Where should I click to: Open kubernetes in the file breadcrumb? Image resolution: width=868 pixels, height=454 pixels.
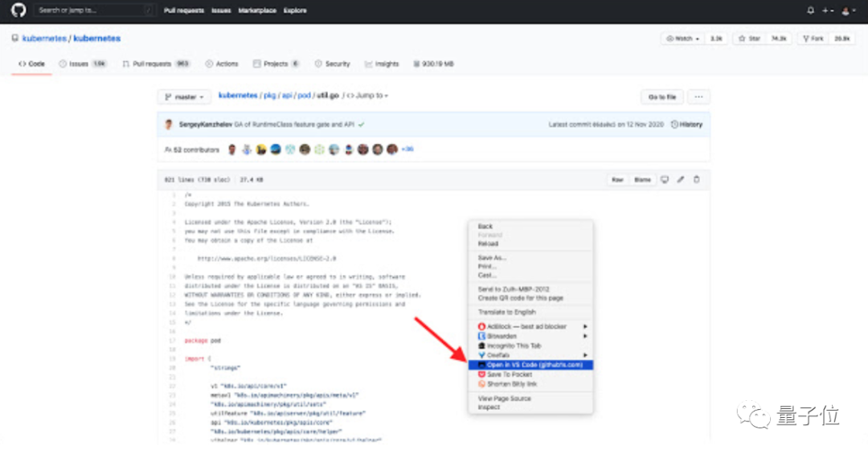pyautogui.click(x=238, y=96)
